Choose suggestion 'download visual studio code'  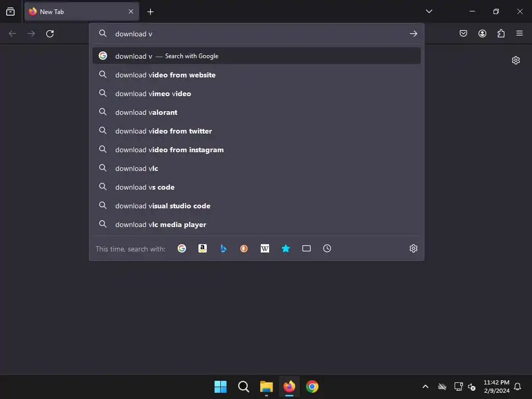pyautogui.click(x=257, y=206)
